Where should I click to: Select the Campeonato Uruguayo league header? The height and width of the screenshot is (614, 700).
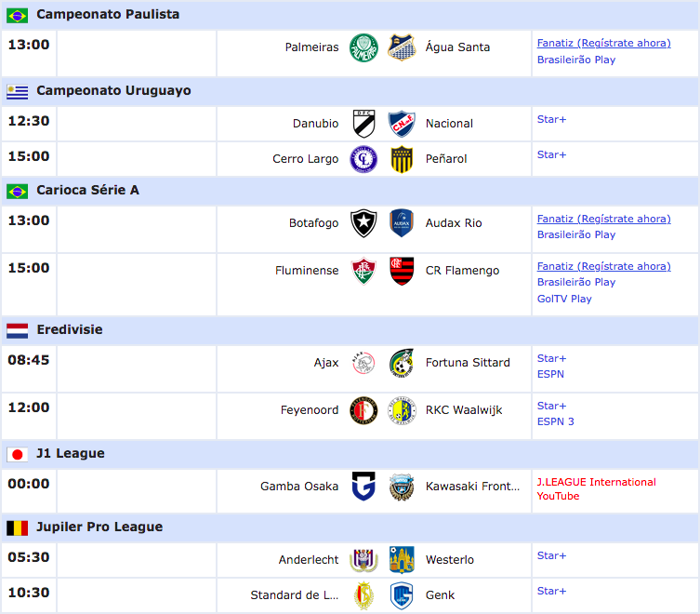coord(113,90)
